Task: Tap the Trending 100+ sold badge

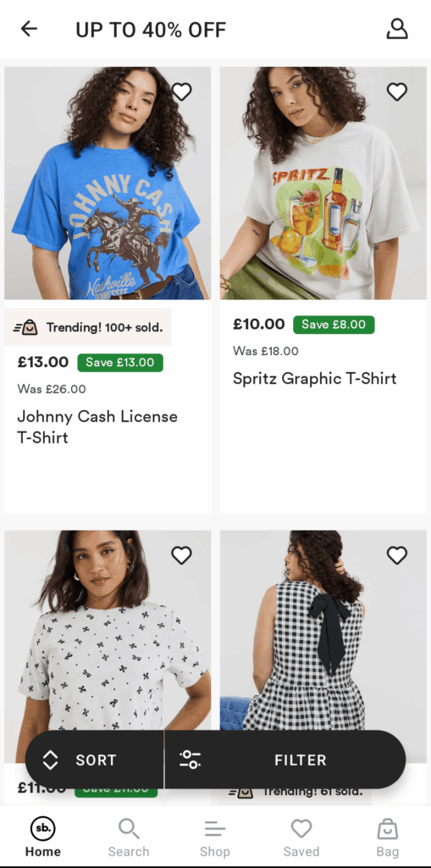Action: click(88, 327)
